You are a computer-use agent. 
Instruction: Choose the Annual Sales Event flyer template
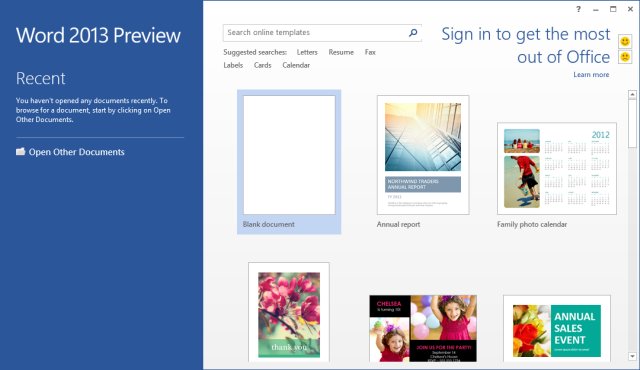point(557,328)
